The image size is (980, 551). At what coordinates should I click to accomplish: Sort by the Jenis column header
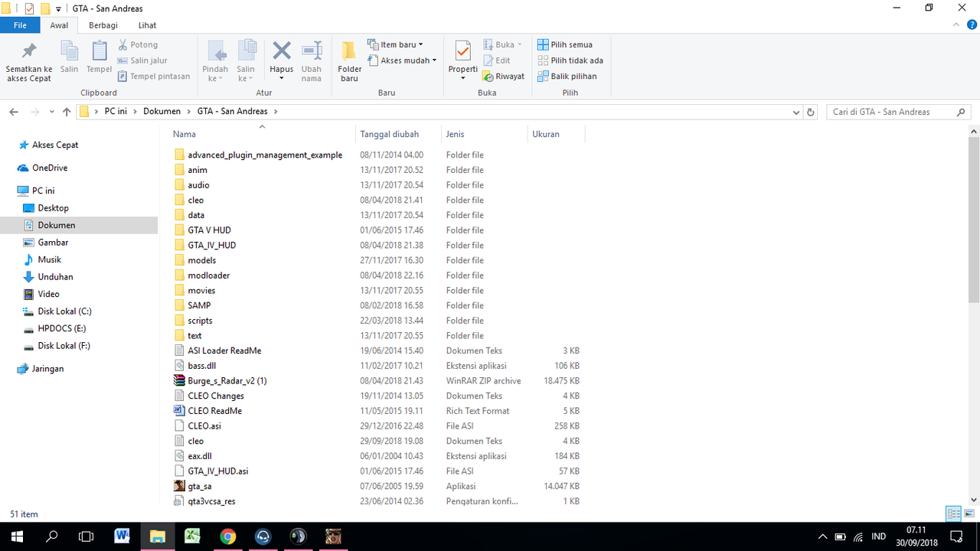(485, 134)
